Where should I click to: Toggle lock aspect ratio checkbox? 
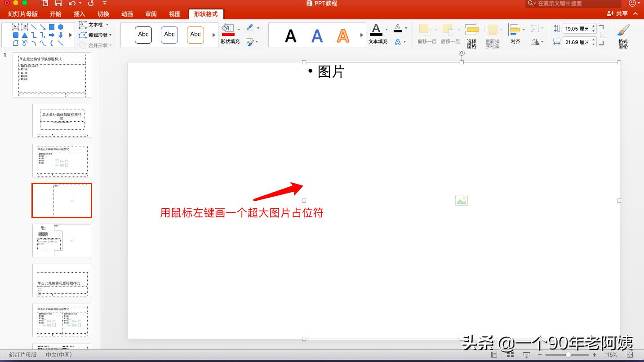coord(603,35)
